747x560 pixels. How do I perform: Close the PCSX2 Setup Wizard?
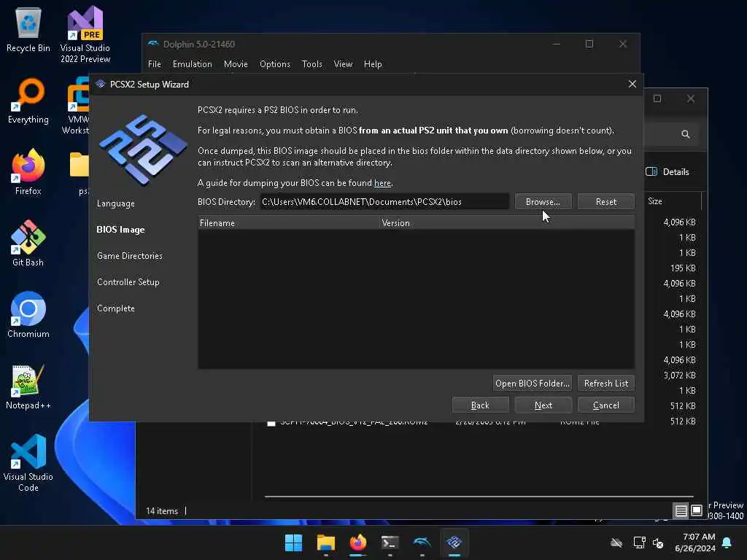tap(632, 85)
